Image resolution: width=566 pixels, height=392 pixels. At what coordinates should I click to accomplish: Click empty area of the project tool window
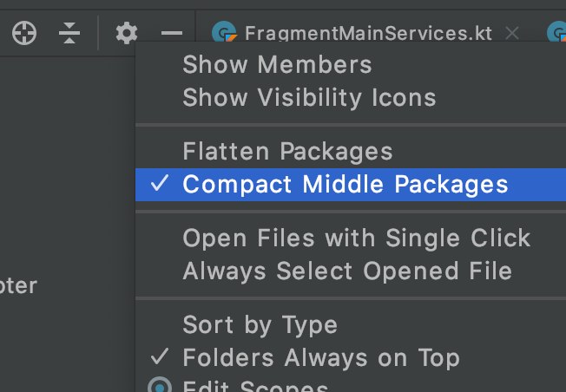(67, 162)
